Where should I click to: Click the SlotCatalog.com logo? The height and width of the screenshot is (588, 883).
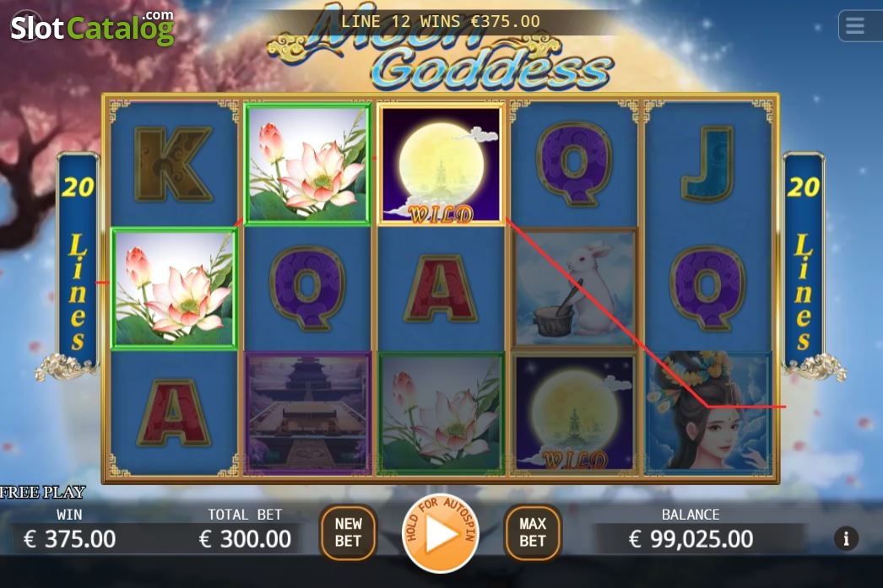[x=92, y=27]
